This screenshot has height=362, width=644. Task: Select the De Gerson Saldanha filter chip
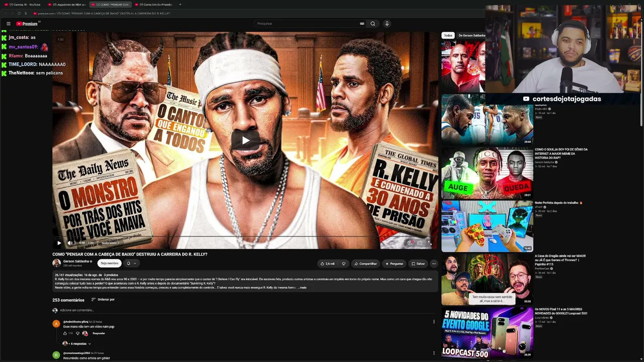(471, 36)
